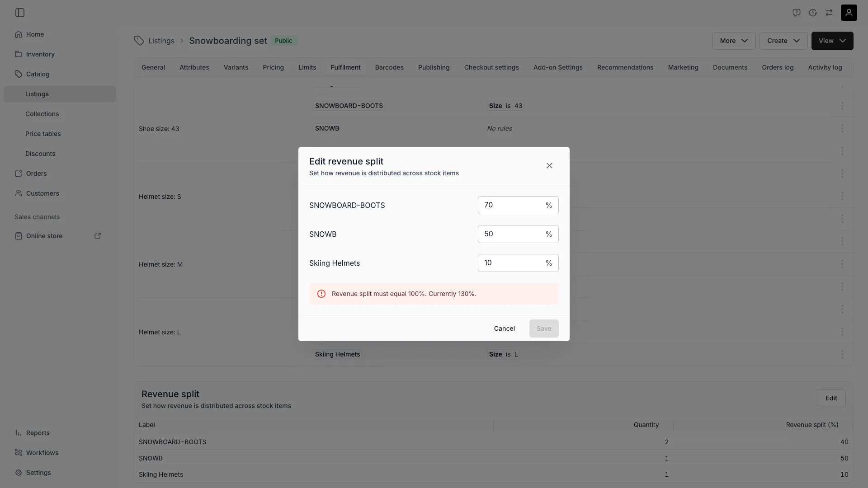Viewport: 868px width, 488px height.
Task: Switch to the Activity log tab
Action: tap(825, 67)
